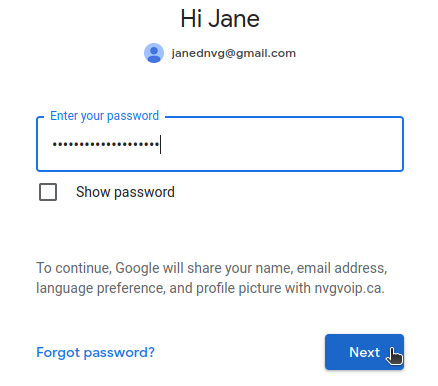Click the blue user avatar icon
Screen dimensions: 438x386
pyautogui.click(x=154, y=53)
